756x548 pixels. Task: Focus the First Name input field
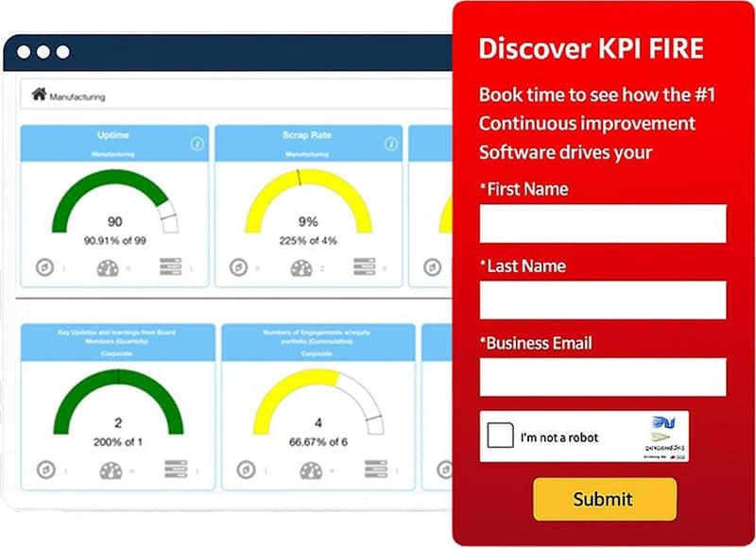coord(603,224)
